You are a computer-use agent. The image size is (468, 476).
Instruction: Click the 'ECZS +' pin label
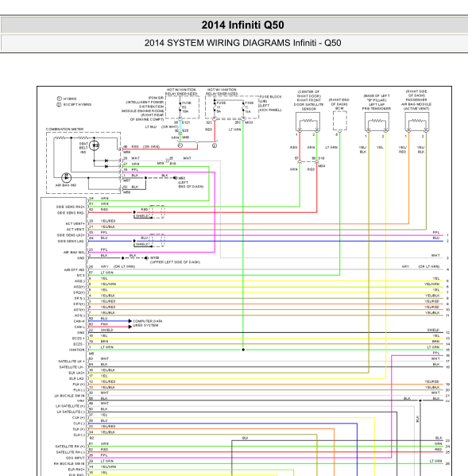click(x=79, y=339)
